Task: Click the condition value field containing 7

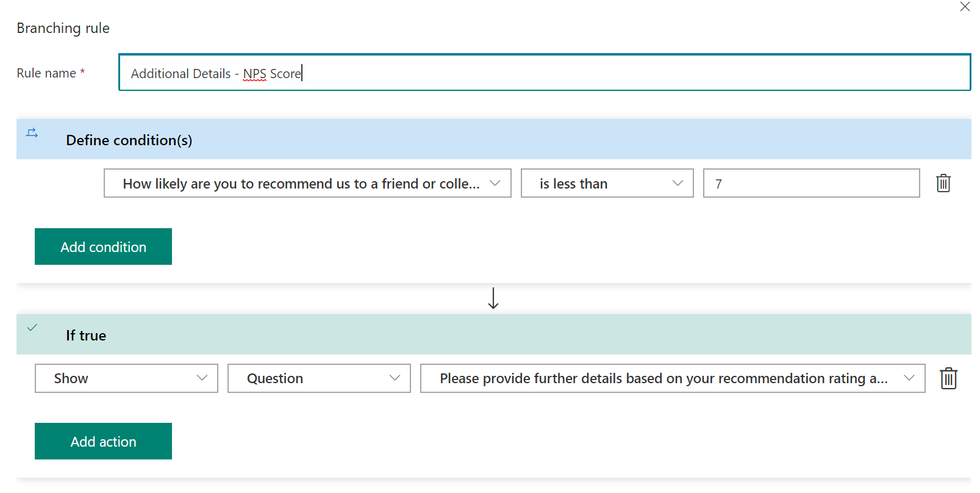Action: 811,183
